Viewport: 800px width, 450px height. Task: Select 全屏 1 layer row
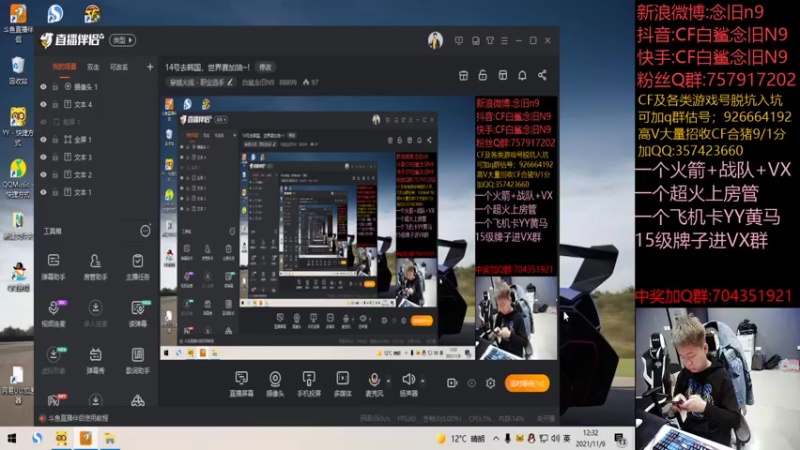pyautogui.click(x=96, y=139)
